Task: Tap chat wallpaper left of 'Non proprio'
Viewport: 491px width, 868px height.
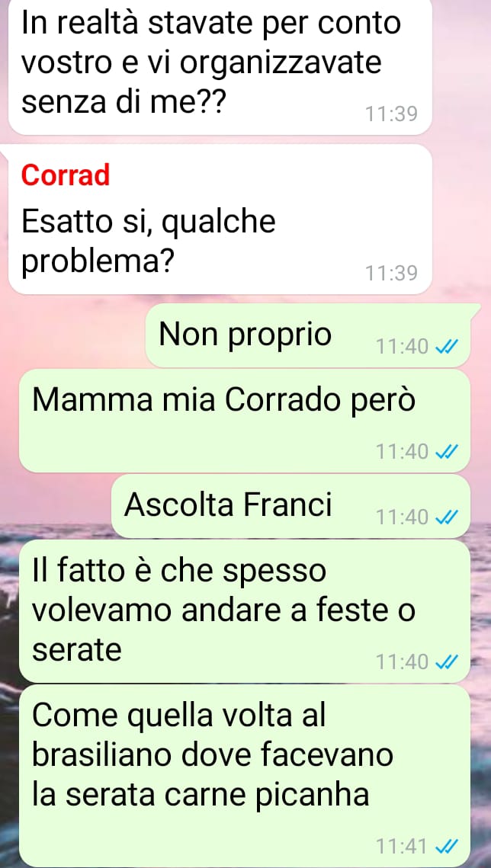Action: click(x=72, y=335)
